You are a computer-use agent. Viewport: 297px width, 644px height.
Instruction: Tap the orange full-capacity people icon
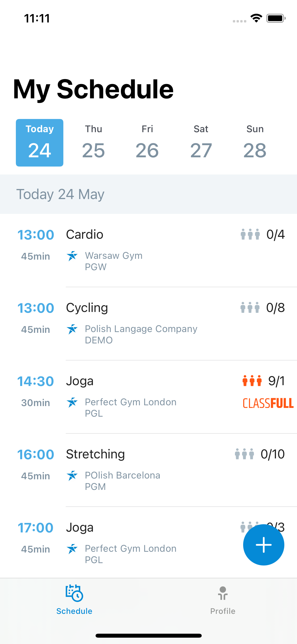coord(252,381)
